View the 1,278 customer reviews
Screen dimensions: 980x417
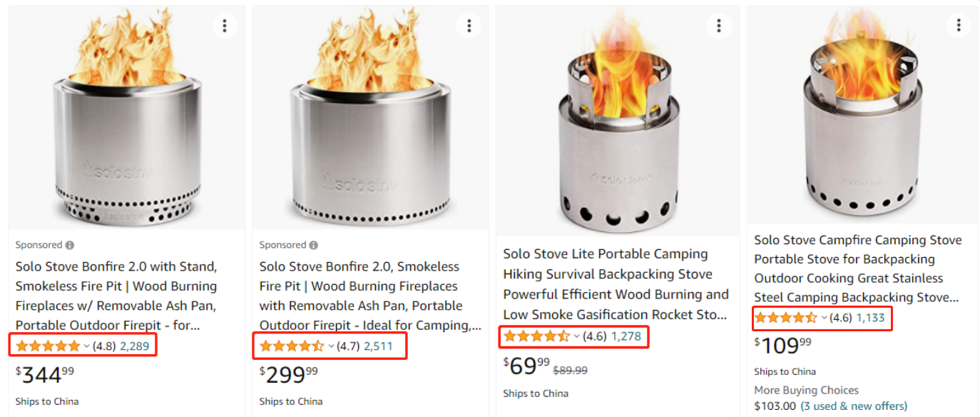click(x=626, y=336)
